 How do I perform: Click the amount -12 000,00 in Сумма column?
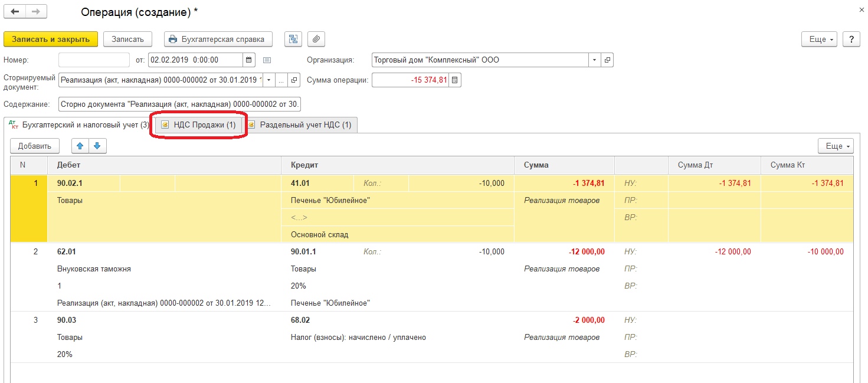click(x=587, y=252)
